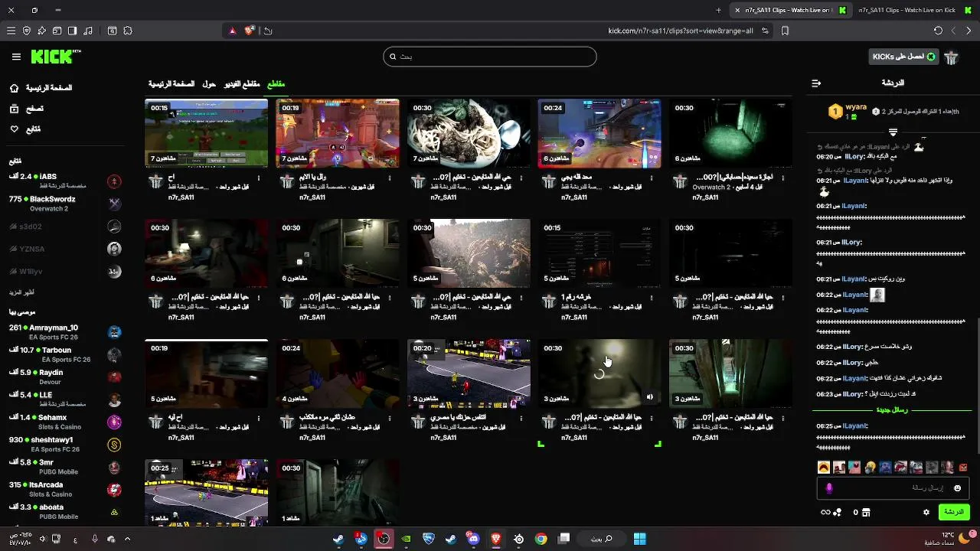This screenshot has width=980, height=551.
Task: Open the media control music icon
Action: (87, 31)
